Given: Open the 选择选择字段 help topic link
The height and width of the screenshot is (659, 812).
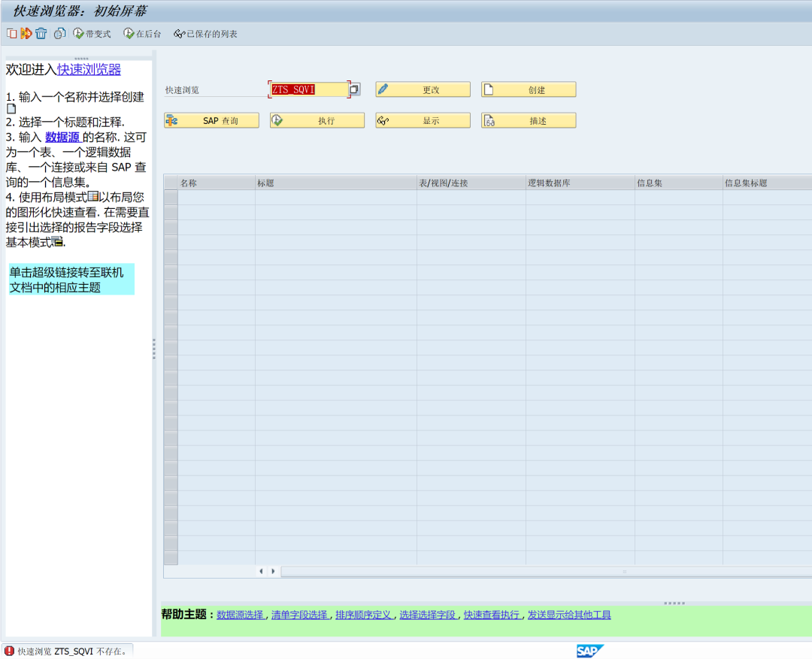Looking at the screenshot, I should [x=428, y=615].
